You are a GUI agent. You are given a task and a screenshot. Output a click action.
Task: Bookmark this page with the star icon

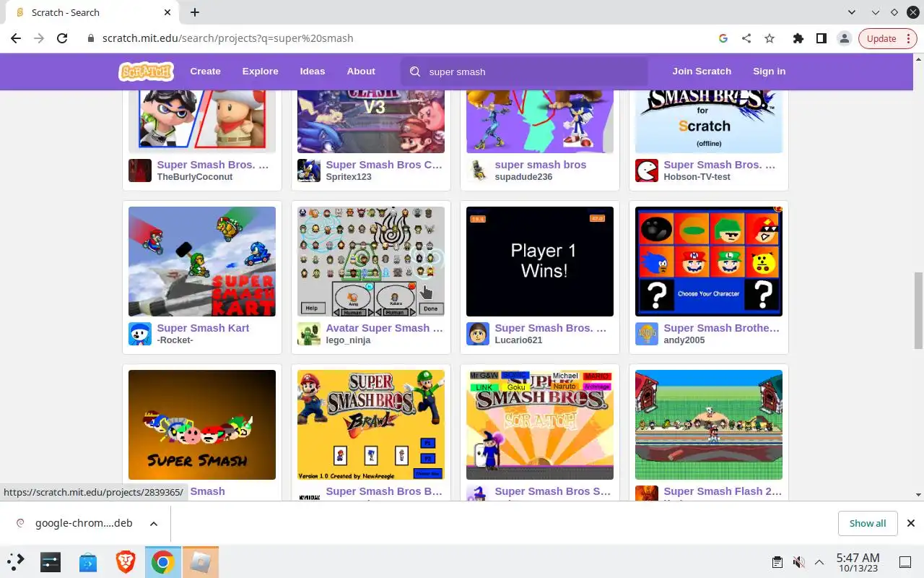coord(770,38)
